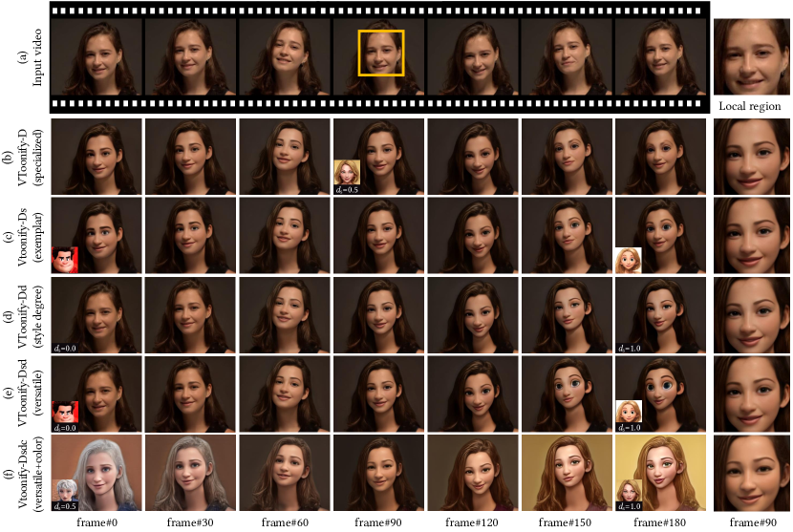Viewport: 793px width, 532px height.
Task: Open the gray-haired Vtoonify-Dsdc result for frame#30
Action: point(190,473)
